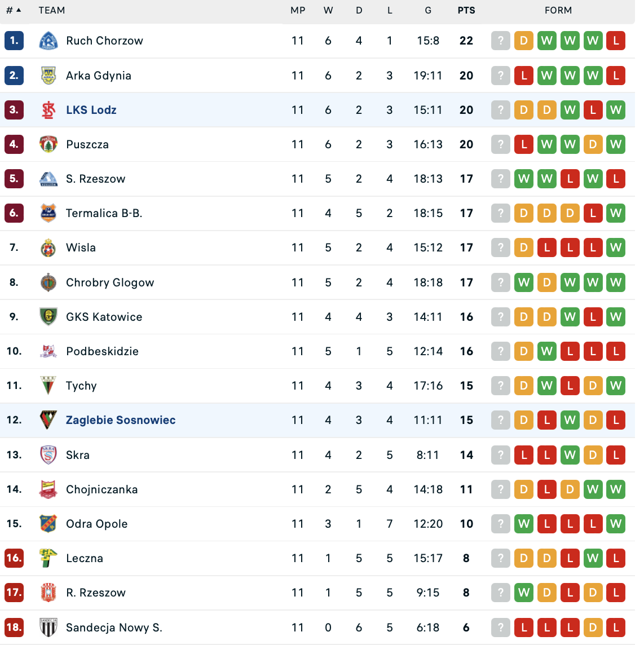644x645 pixels.
Task: Click Leczna's green win form badge
Action: (x=593, y=558)
